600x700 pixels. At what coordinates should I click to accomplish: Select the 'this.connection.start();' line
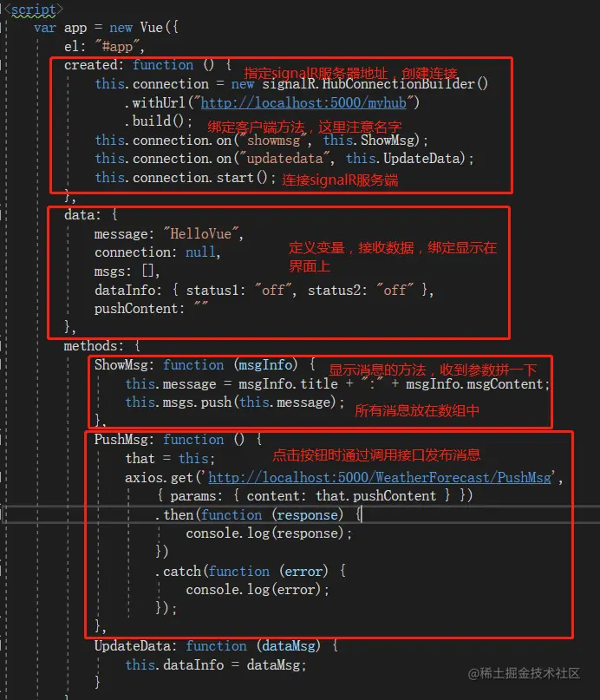click(186, 178)
